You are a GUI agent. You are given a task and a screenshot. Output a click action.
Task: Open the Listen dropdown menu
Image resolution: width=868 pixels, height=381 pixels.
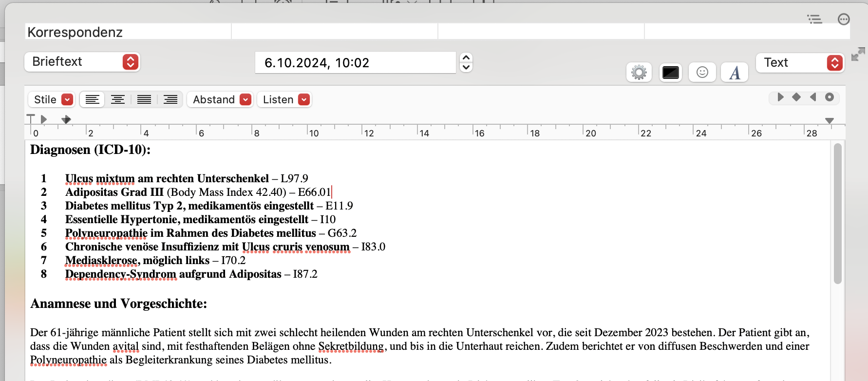[x=284, y=99]
